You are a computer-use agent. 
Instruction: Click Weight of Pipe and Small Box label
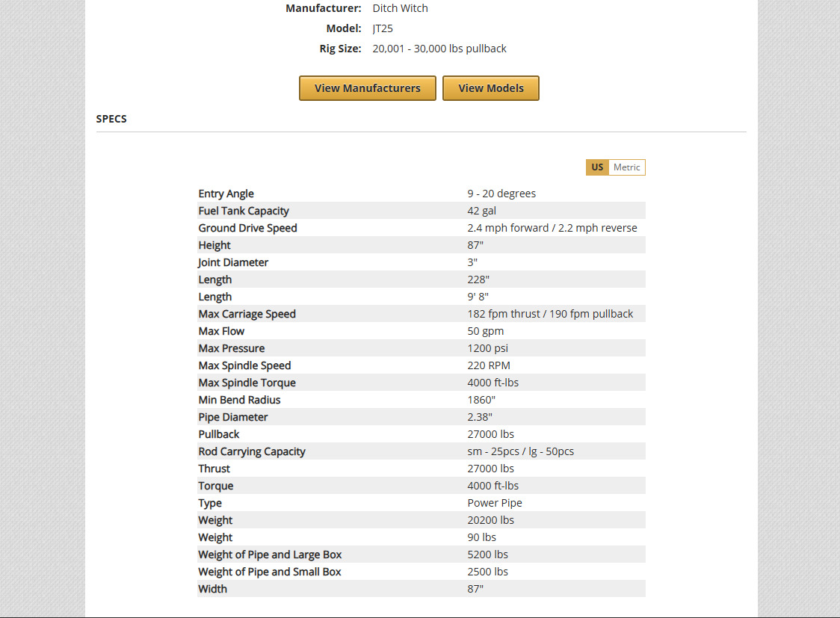(270, 572)
